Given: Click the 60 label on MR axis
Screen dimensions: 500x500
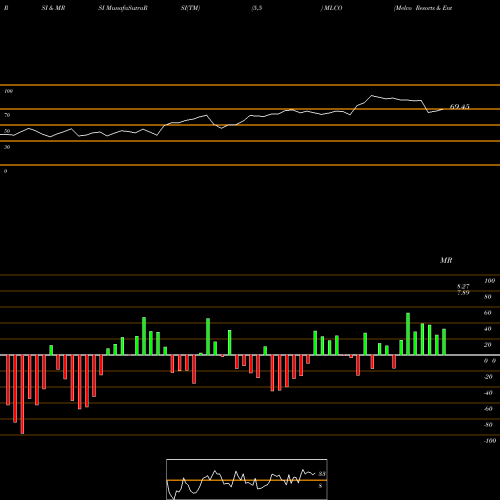Looking at the screenshot, I should 488,313.
